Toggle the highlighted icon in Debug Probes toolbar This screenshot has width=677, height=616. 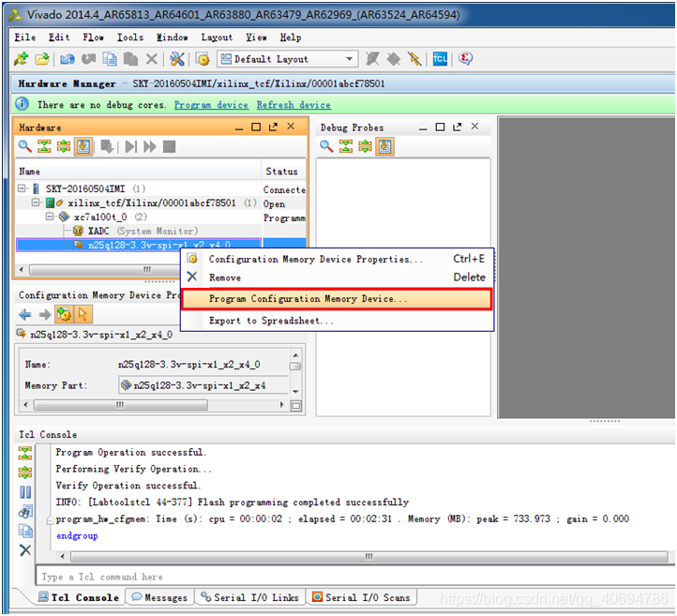coord(384,146)
